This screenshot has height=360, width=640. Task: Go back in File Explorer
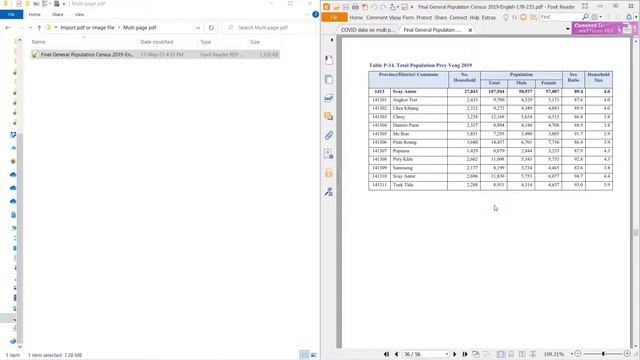pos(8,28)
